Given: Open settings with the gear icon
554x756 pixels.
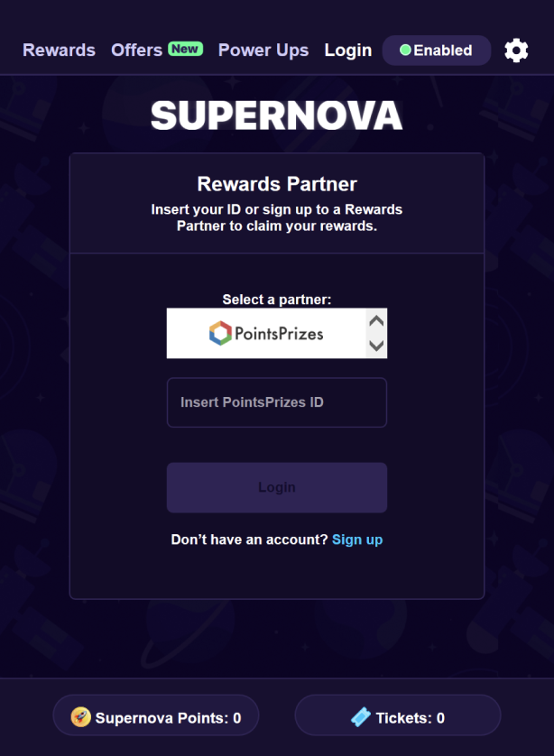Looking at the screenshot, I should (516, 51).
